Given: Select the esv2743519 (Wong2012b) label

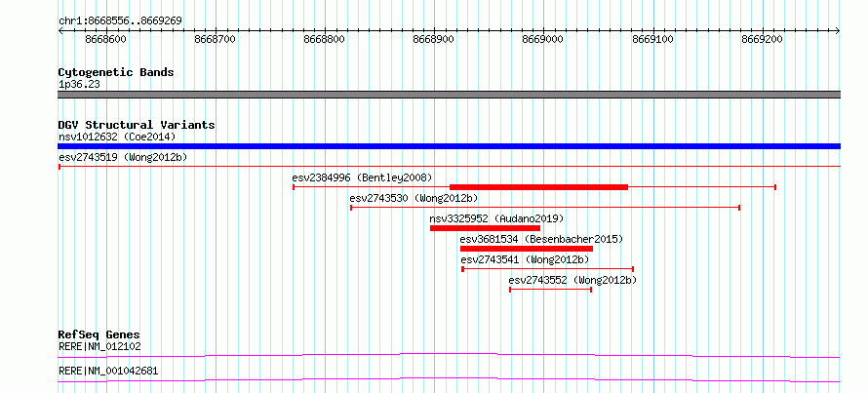Looking at the screenshot, I should pyautogui.click(x=123, y=157).
